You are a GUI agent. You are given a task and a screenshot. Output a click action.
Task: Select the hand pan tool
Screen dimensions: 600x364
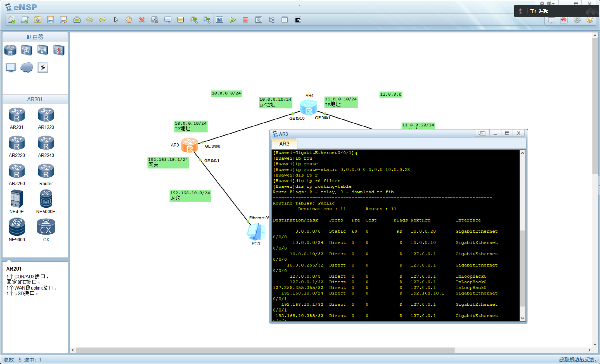[129, 20]
